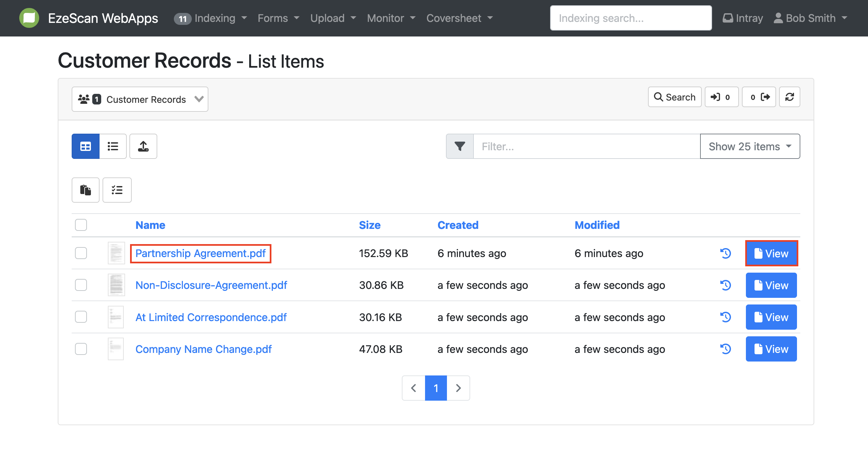Expand the Bob Smith user menu

(x=810, y=18)
